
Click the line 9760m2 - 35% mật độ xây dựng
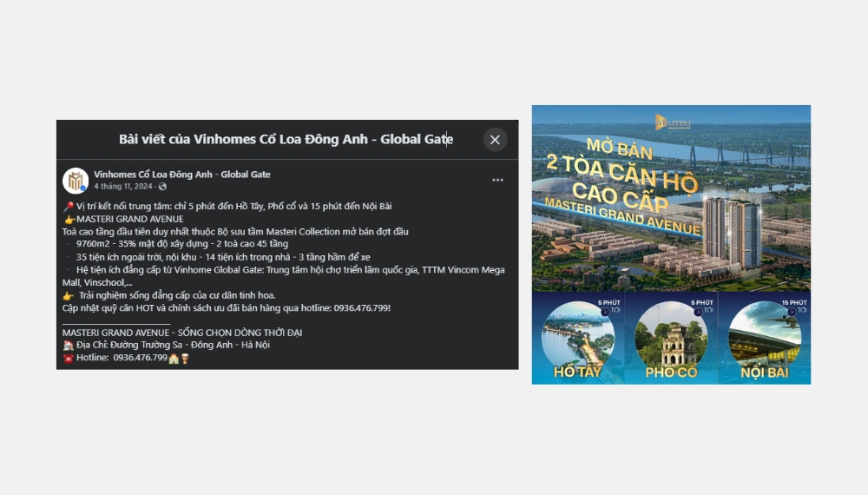[x=182, y=244]
